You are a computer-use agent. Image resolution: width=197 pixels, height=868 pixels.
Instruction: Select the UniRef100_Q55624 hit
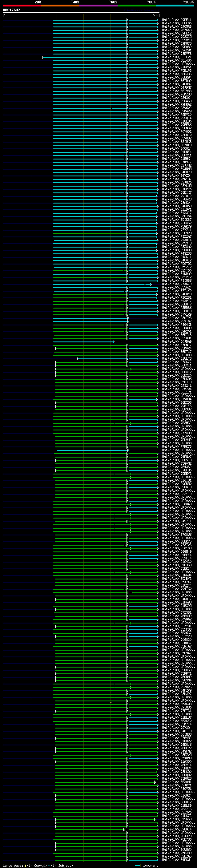coord(176,287)
